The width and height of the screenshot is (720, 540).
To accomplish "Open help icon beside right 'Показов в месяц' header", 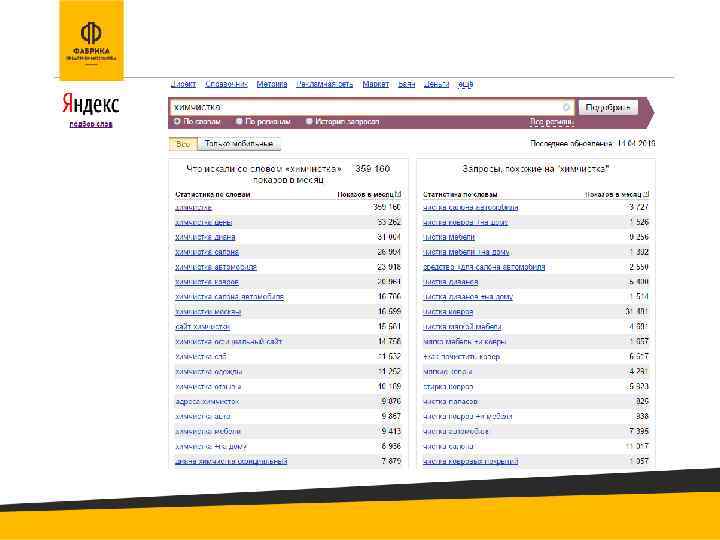I will pyautogui.click(x=646, y=195).
